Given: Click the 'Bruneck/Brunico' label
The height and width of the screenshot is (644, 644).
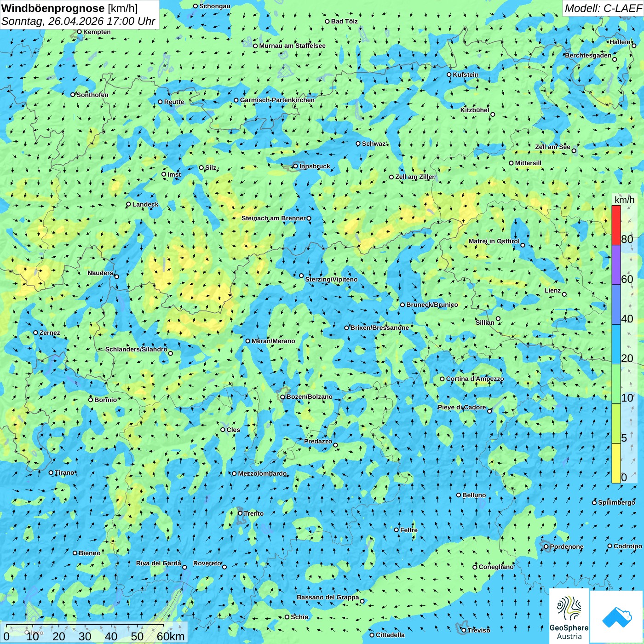Looking at the screenshot, I should [x=432, y=305].
